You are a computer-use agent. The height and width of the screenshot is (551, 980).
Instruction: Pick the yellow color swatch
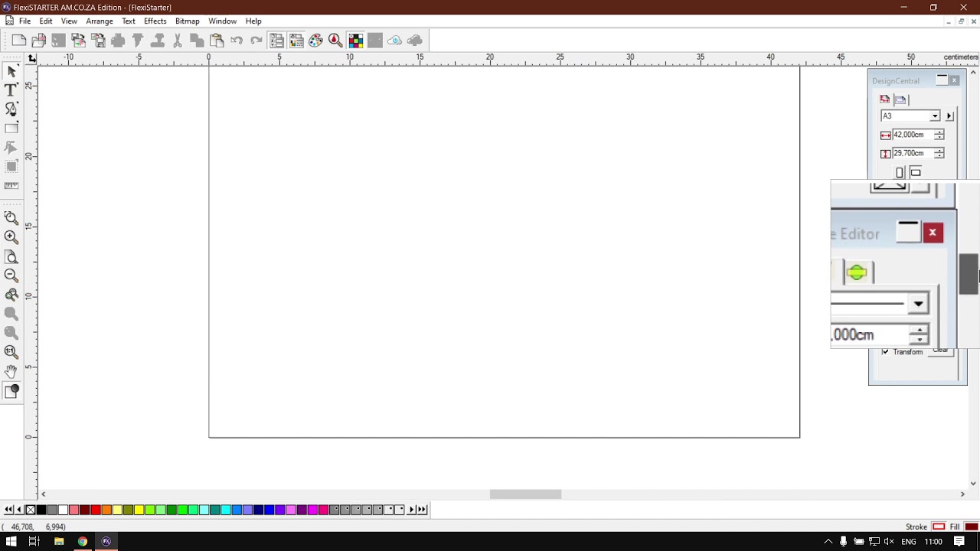(139, 510)
